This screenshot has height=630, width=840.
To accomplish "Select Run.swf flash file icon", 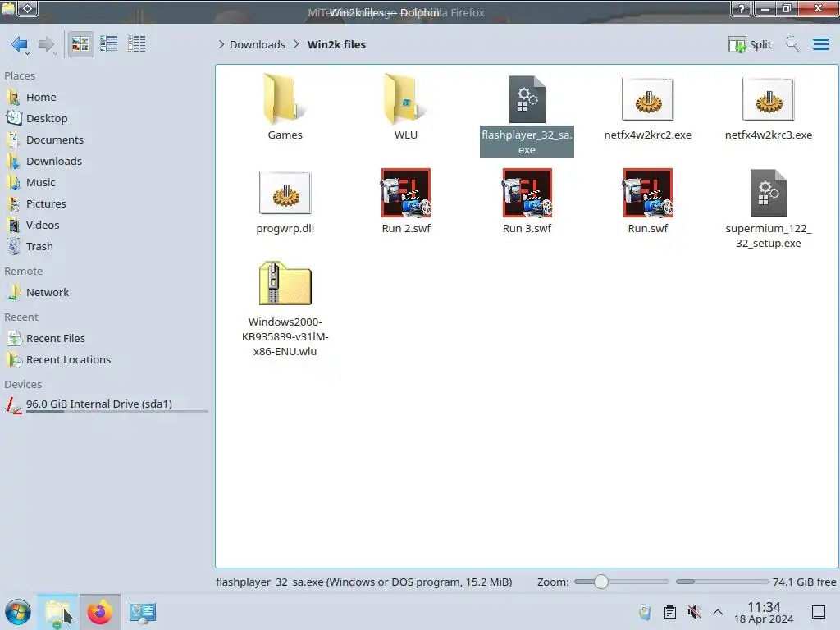I will (x=648, y=193).
